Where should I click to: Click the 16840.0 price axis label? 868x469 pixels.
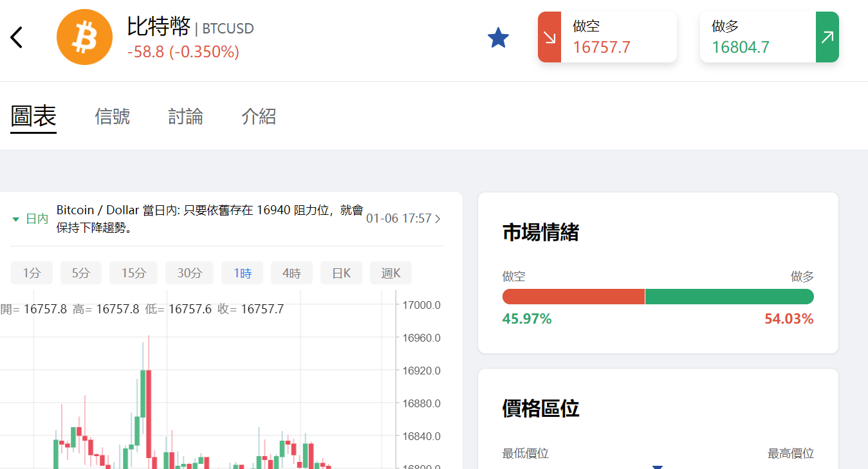click(421, 436)
